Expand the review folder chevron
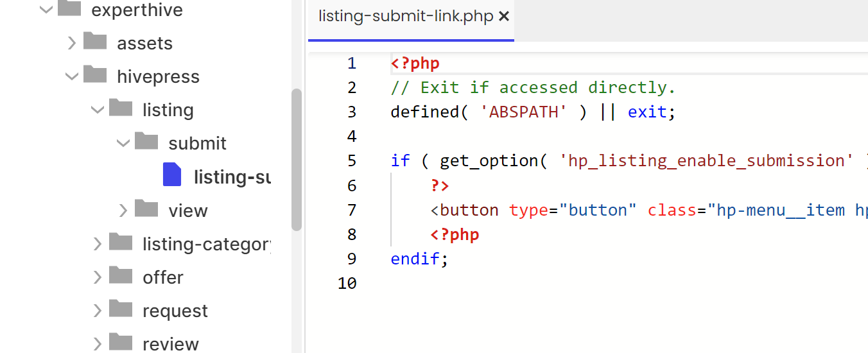This screenshot has height=353, width=868. [x=98, y=344]
